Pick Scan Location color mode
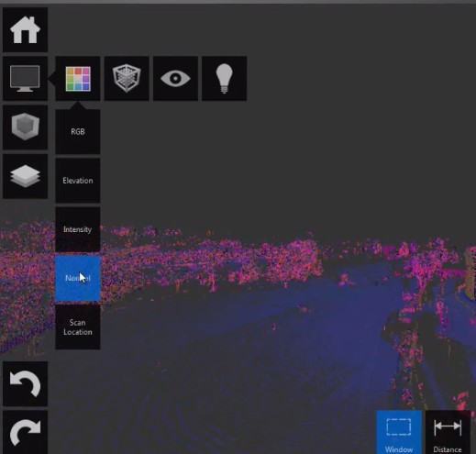The height and width of the screenshot is (454, 476). point(78,327)
